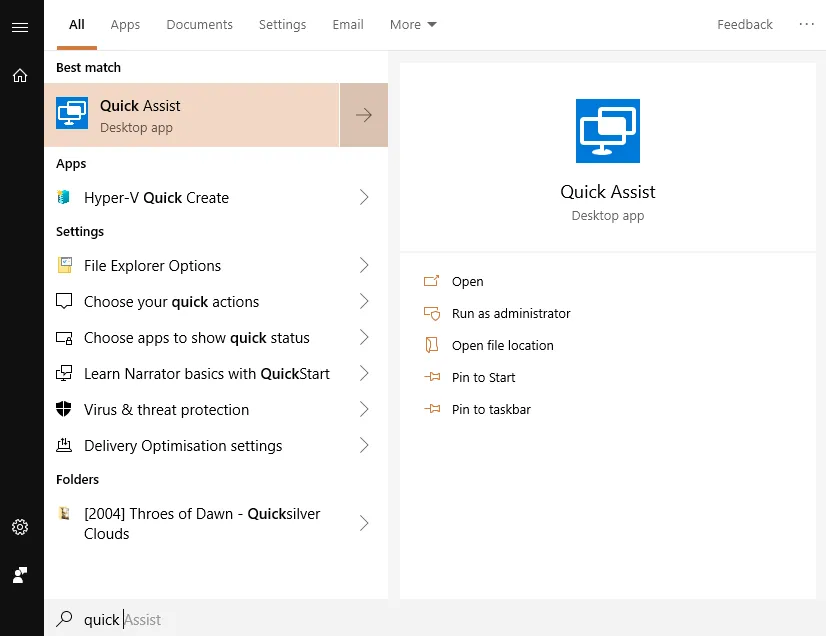826x636 pixels.
Task: Switch to the Documents tab
Action: [199, 25]
